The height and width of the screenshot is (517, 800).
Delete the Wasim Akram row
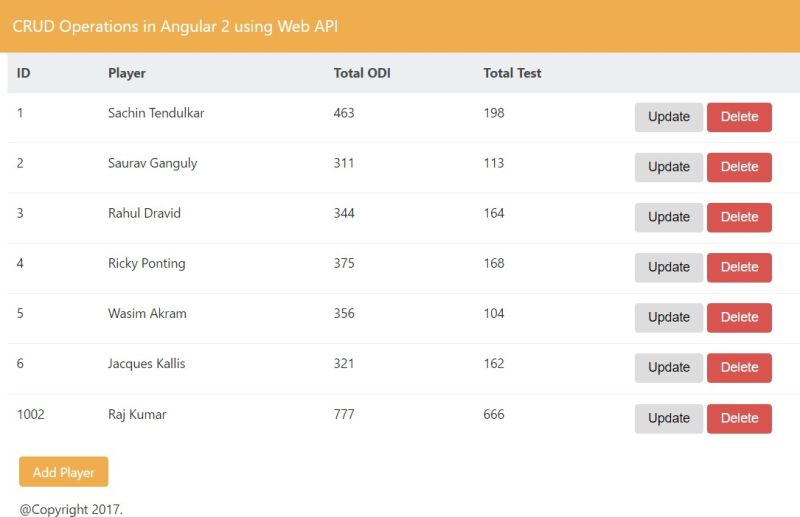[x=739, y=317]
